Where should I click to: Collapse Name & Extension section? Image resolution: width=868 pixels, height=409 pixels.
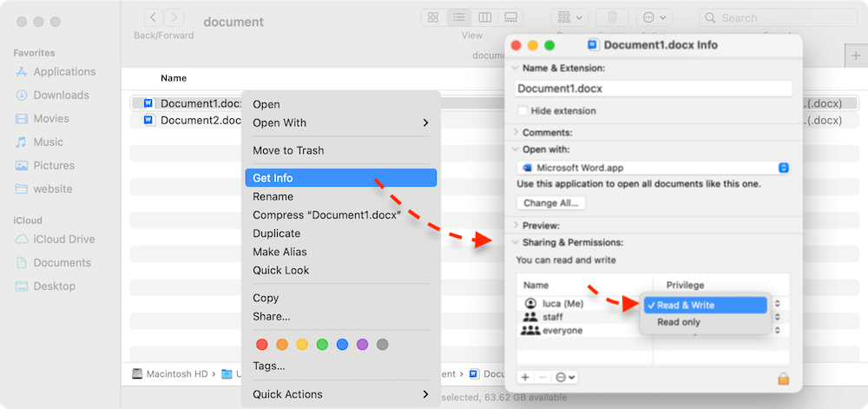tap(516, 69)
